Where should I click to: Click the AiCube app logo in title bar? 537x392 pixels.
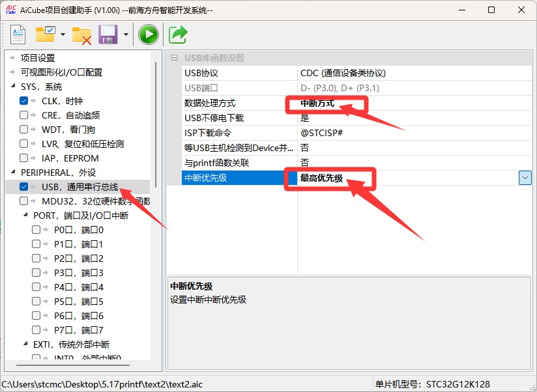[x=10, y=10]
